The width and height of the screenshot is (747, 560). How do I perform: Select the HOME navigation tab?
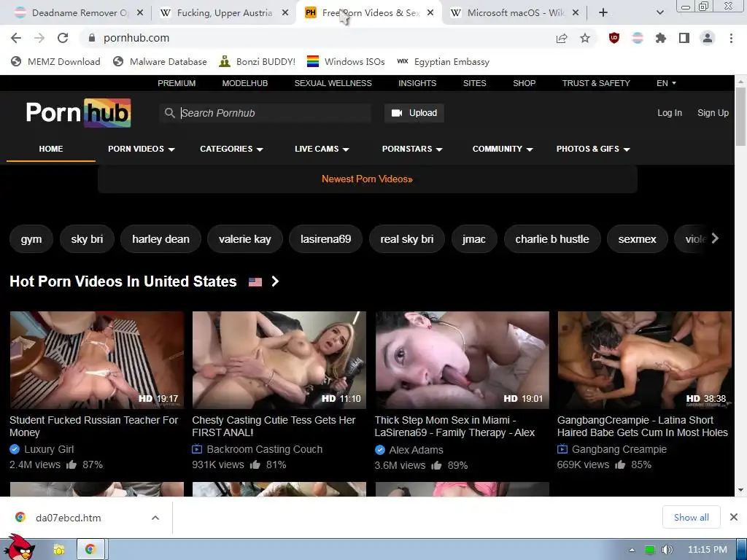tap(51, 149)
